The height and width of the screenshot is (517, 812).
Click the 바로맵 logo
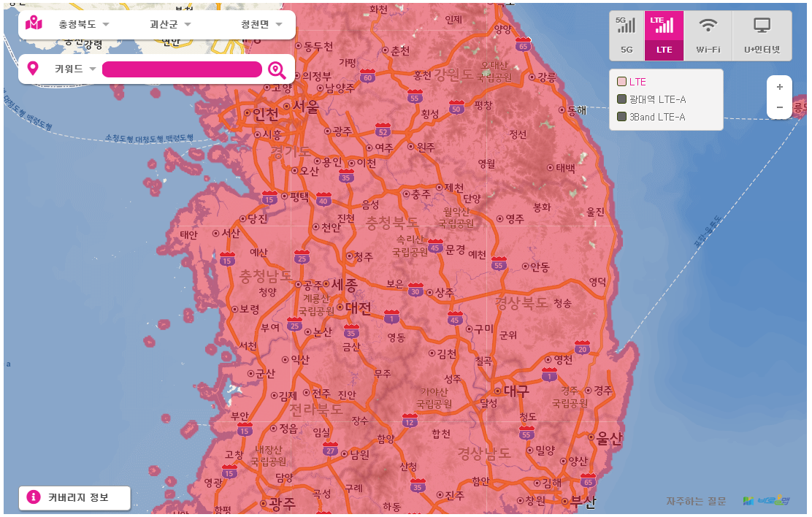point(766,500)
